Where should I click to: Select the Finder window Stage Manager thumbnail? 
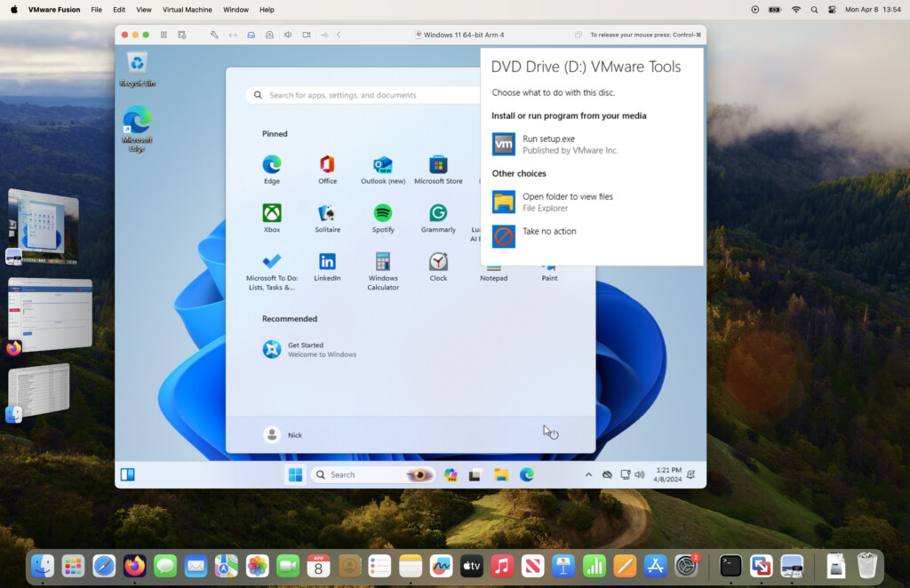click(x=38, y=392)
